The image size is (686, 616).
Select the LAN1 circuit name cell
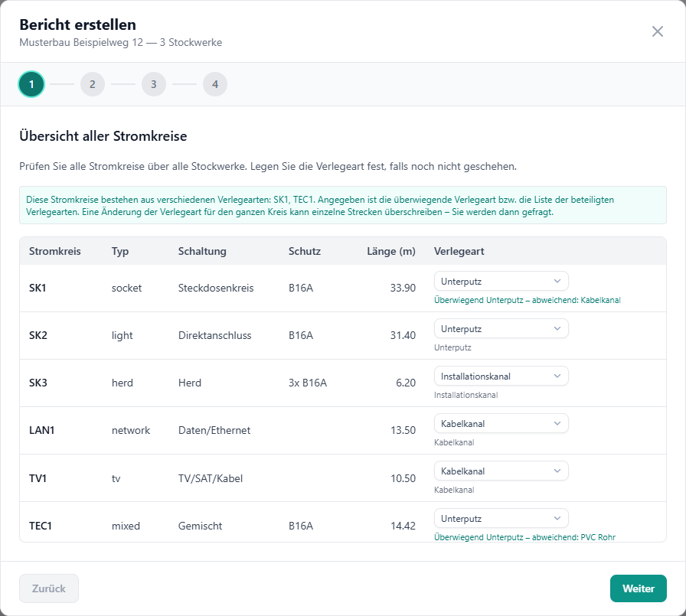click(41, 430)
